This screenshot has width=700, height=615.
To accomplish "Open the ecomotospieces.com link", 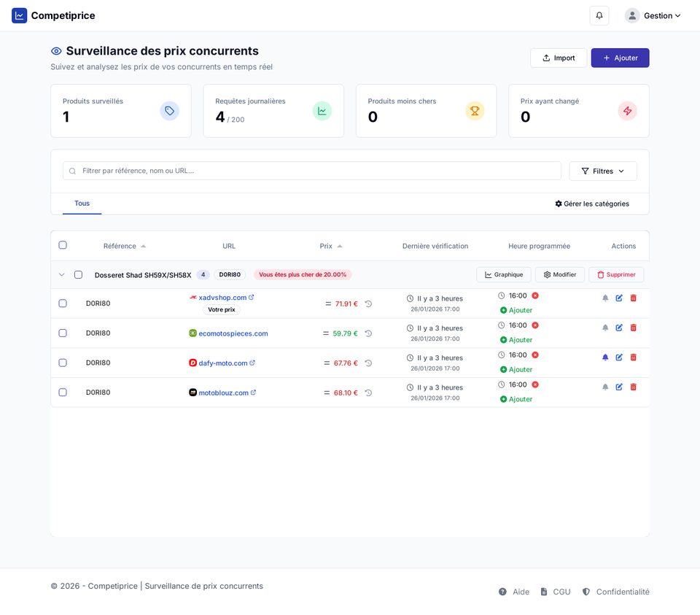I will pos(233,333).
